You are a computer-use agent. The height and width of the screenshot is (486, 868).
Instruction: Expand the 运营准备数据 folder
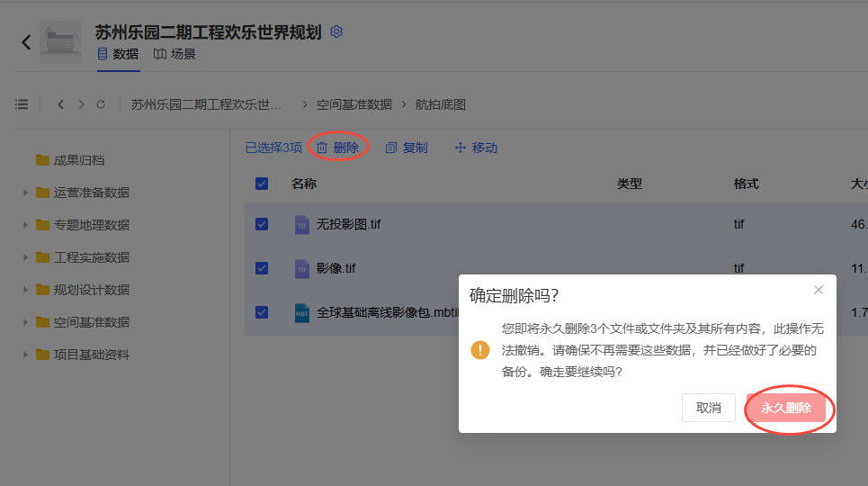pyautogui.click(x=24, y=193)
